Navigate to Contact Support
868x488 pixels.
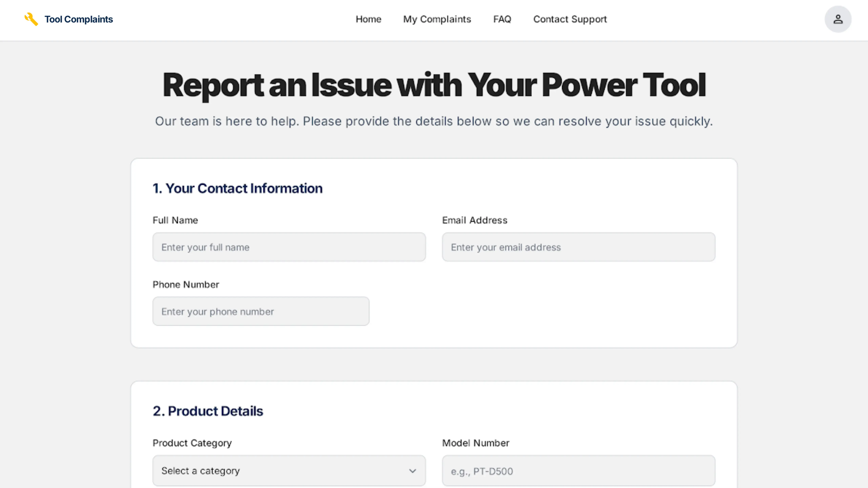(570, 19)
